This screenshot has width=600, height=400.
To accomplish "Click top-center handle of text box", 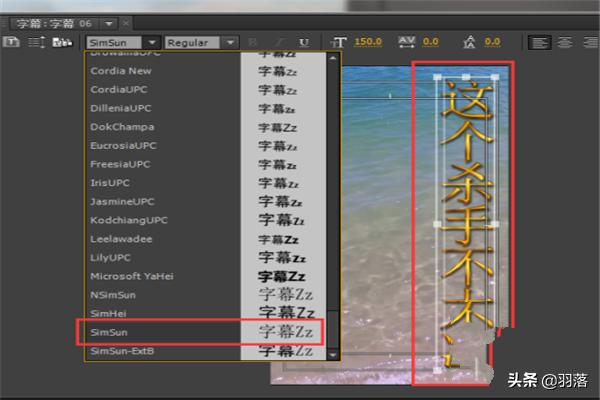I will pos(466,77).
